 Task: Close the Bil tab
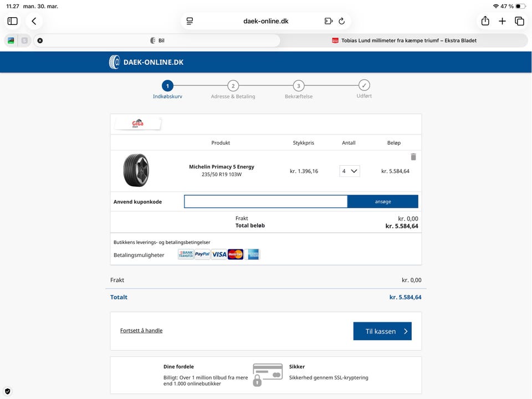40,40
